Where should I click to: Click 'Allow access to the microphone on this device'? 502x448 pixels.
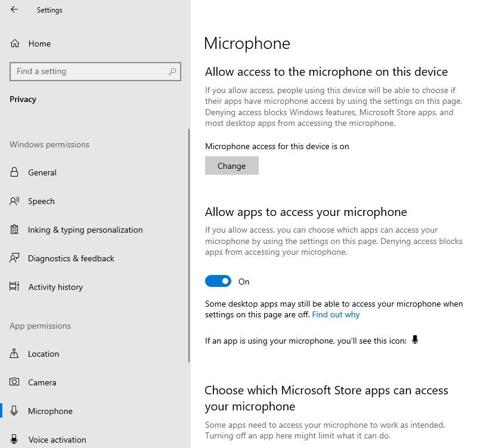click(326, 72)
